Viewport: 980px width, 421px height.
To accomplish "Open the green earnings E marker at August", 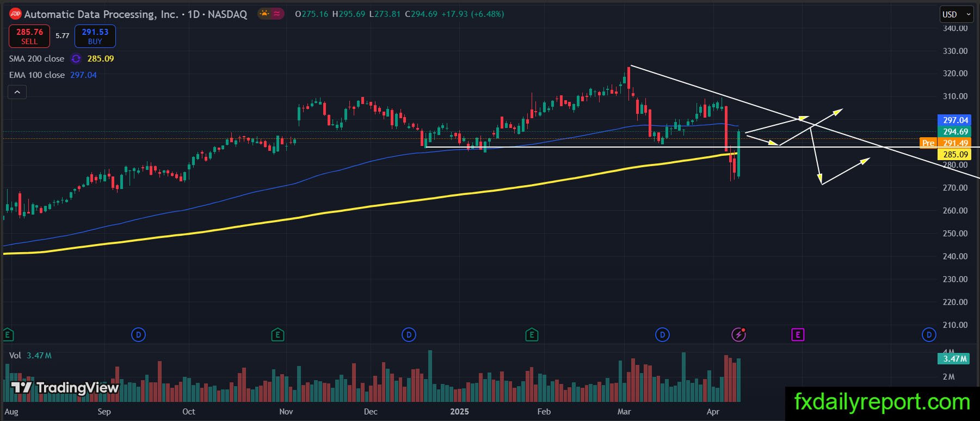I will pyautogui.click(x=8, y=334).
